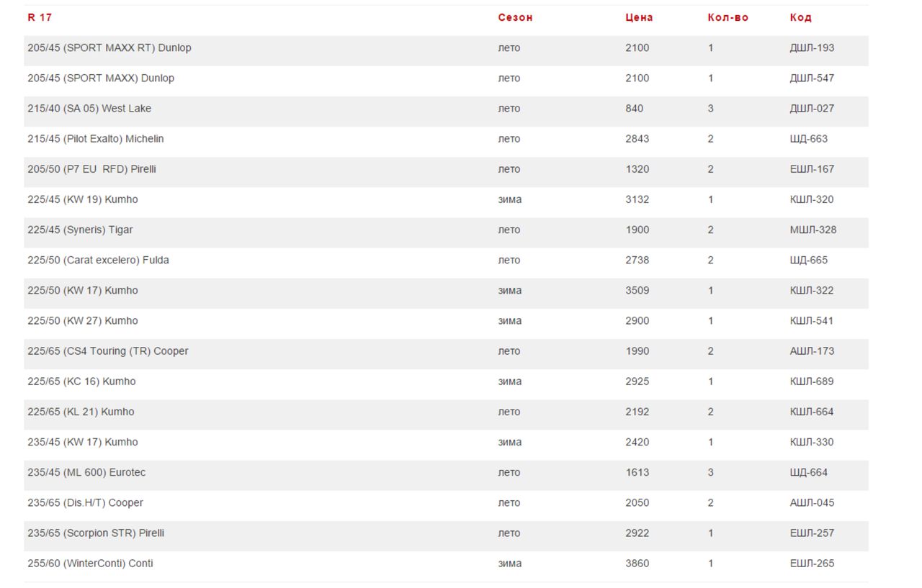Click the R 17 table heading
Image resolution: width=922 pixels, height=588 pixels.
pyautogui.click(x=40, y=17)
